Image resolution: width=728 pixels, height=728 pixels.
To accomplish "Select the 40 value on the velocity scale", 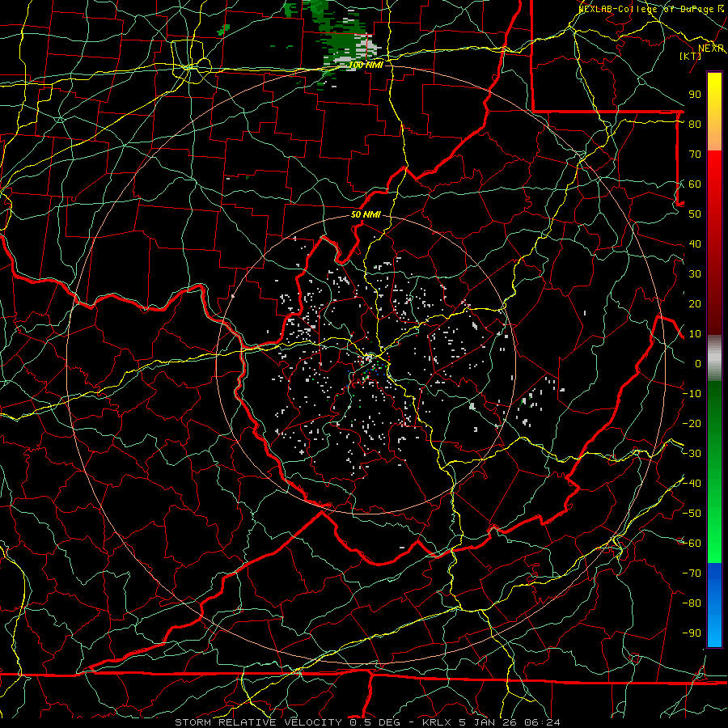I will click(695, 243).
